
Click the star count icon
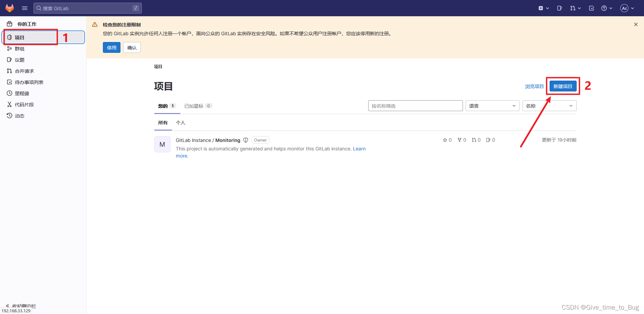pyautogui.click(x=445, y=140)
